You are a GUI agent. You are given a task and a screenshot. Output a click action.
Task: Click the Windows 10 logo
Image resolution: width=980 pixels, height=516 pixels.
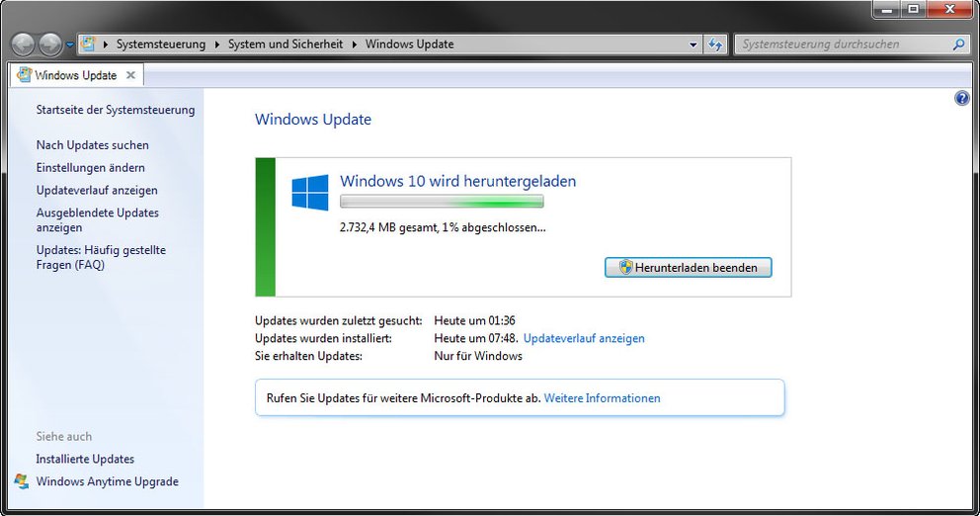point(310,193)
